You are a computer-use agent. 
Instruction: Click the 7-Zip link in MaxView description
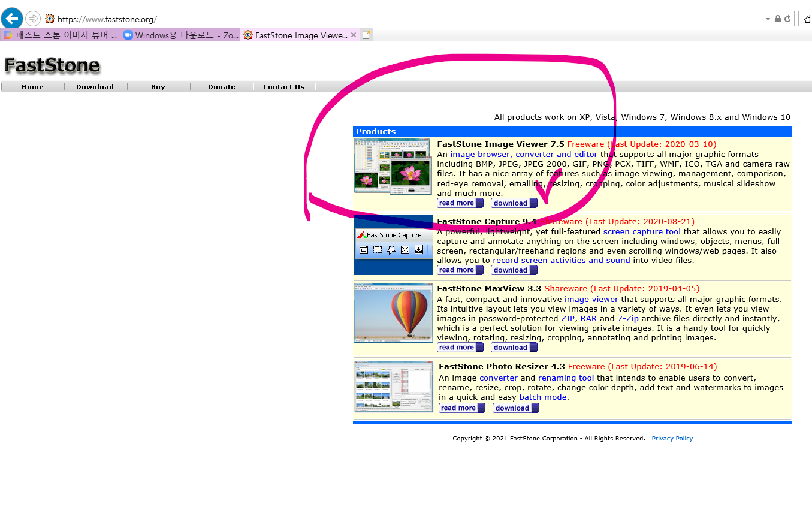[x=629, y=318]
